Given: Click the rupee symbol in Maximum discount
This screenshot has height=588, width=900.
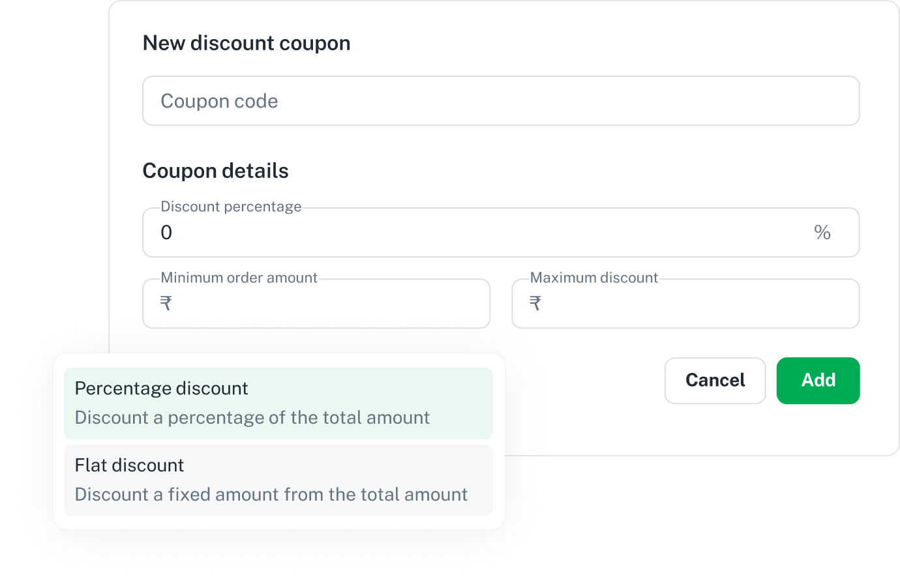Looking at the screenshot, I should [535, 304].
